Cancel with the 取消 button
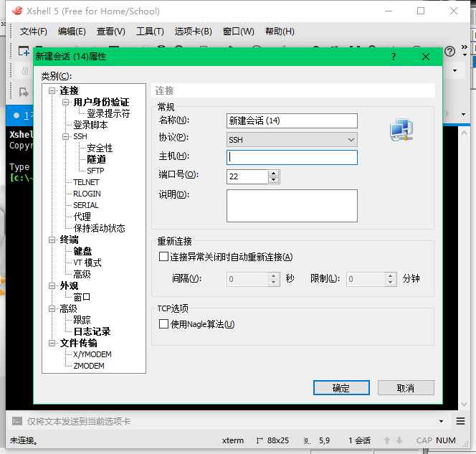The width and height of the screenshot is (476, 454). pyautogui.click(x=406, y=388)
